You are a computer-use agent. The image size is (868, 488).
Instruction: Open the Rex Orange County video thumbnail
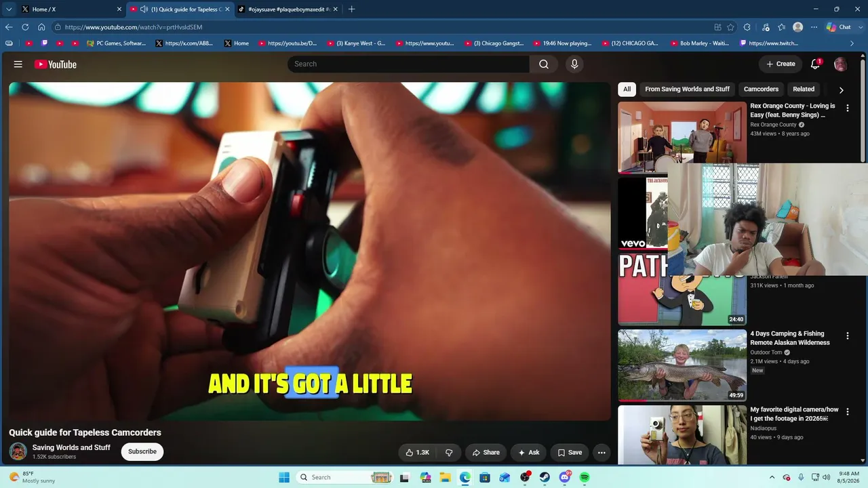tap(682, 138)
